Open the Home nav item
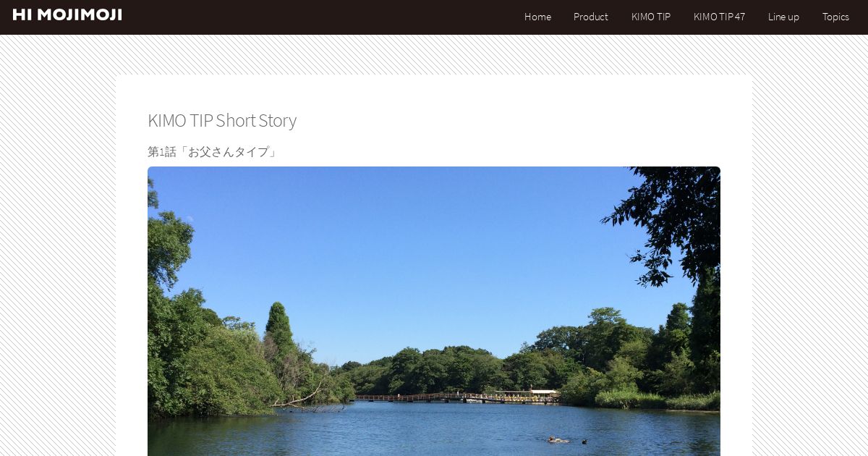The image size is (868, 456). (x=537, y=17)
